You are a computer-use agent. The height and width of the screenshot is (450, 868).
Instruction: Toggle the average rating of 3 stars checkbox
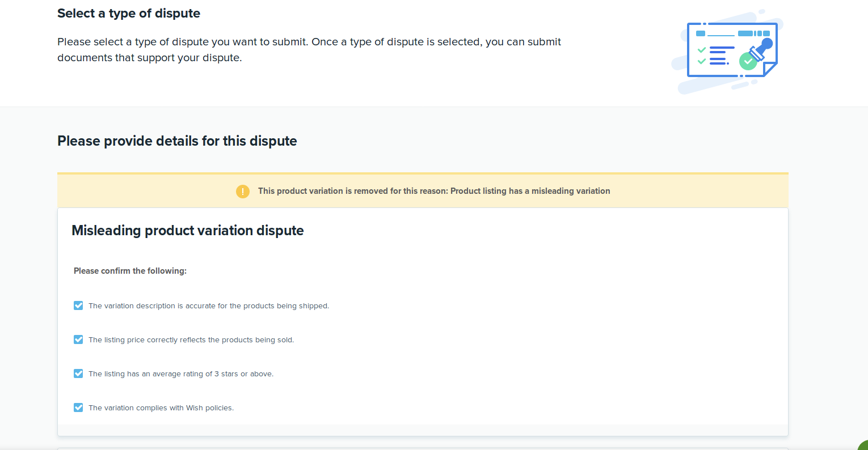(x=78, y=373)
